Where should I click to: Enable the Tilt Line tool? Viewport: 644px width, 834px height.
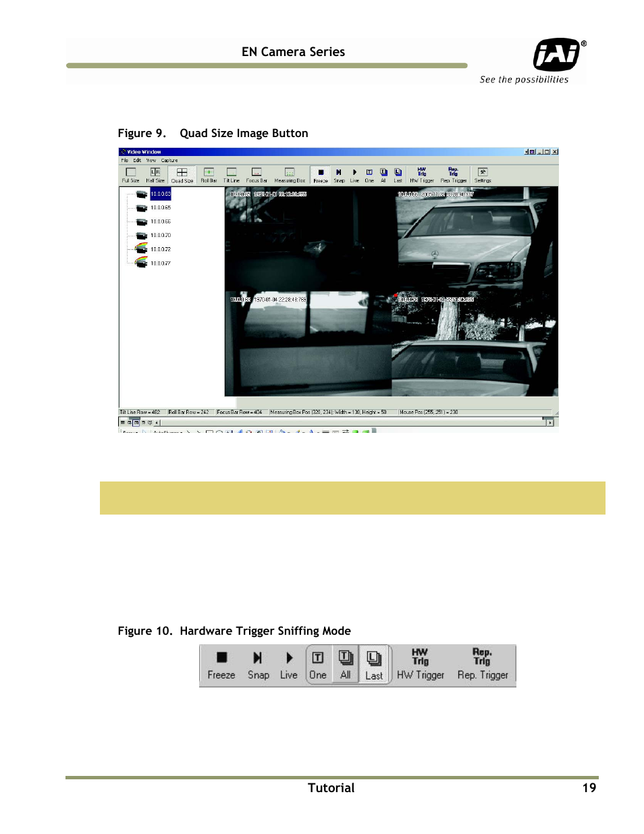click(x=232, y=176)
